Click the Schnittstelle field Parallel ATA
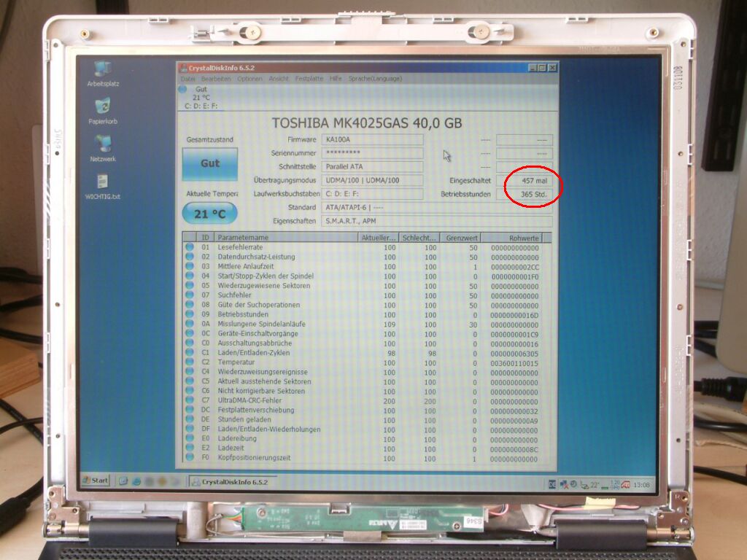Screen dimensions: 747x560 [372, 167]
